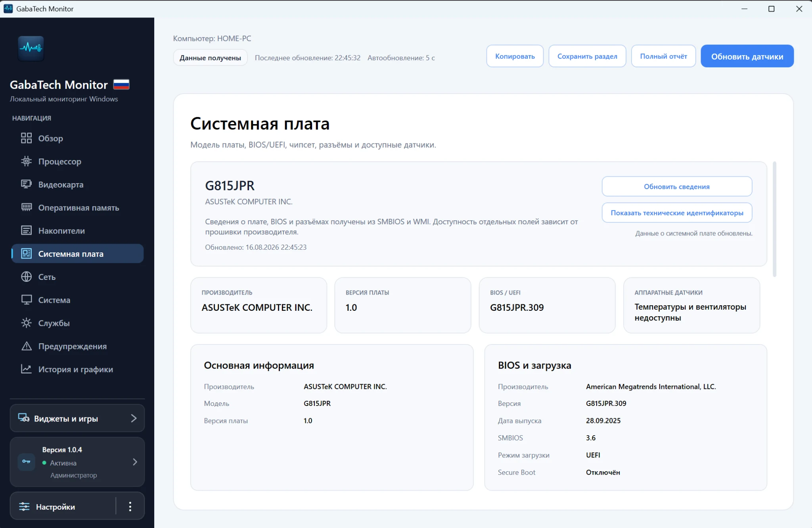Image resolution: width=812 pixels, height=528 pixels.
Task: Click Обновить датчики button
Action: 747,56
